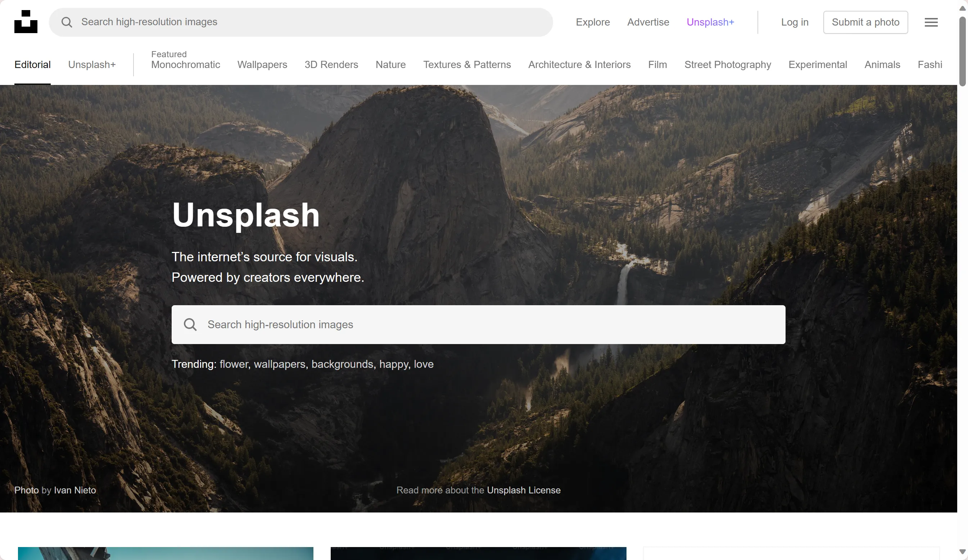Click the Advertise header link
The width and height of the screenshot is (968, 560).
click(648, 22)
